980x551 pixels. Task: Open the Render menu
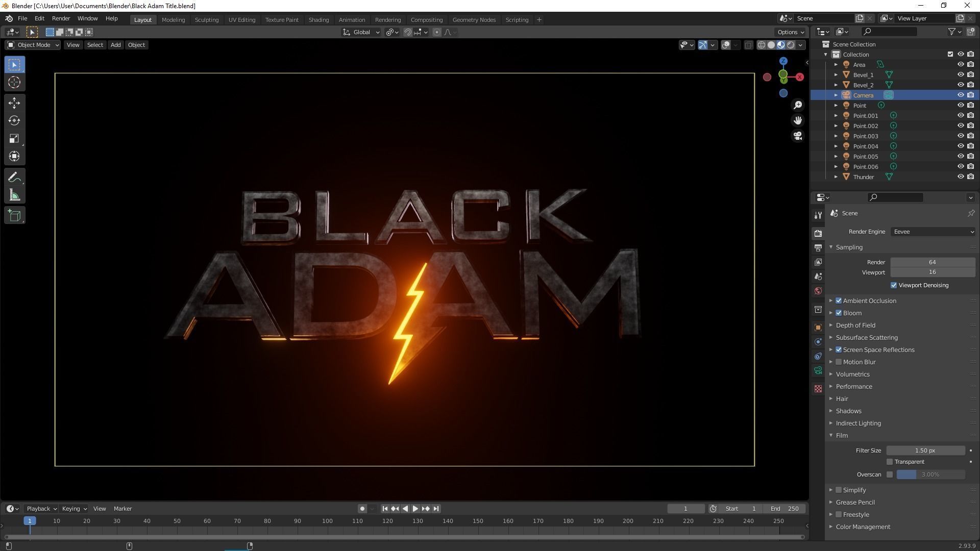(61, 18)
